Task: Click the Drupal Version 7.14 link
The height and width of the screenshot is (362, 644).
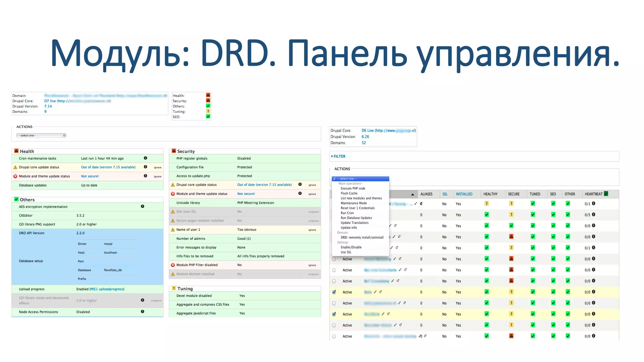Action: (48, 106)
